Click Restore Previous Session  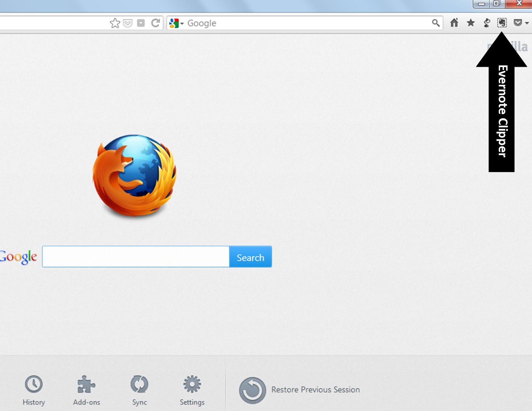pos(299,390)
